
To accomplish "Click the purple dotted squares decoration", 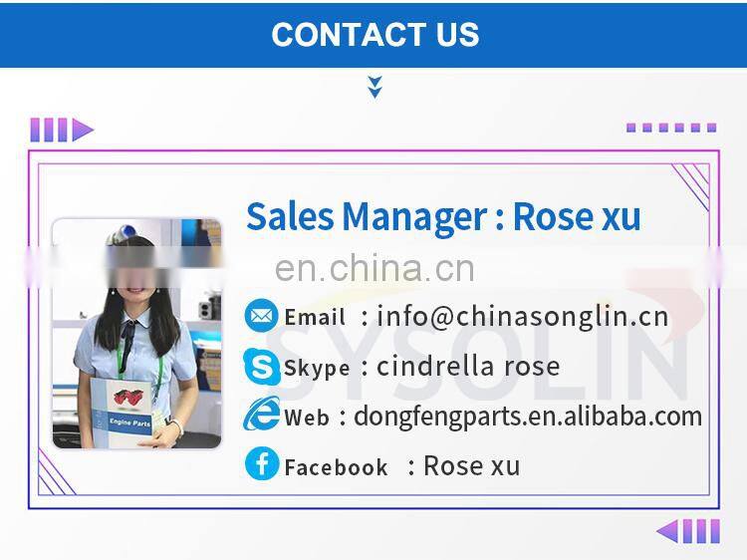I will (671, 128).
